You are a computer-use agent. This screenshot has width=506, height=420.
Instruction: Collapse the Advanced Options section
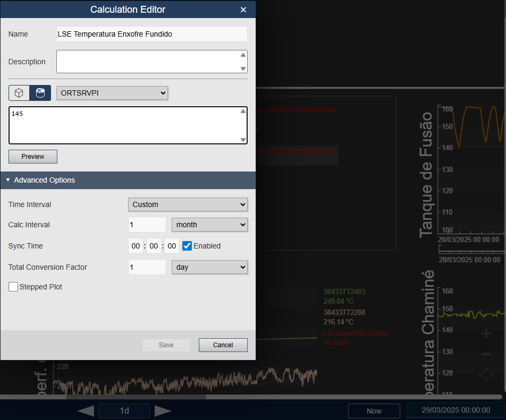tap(9, 180)
